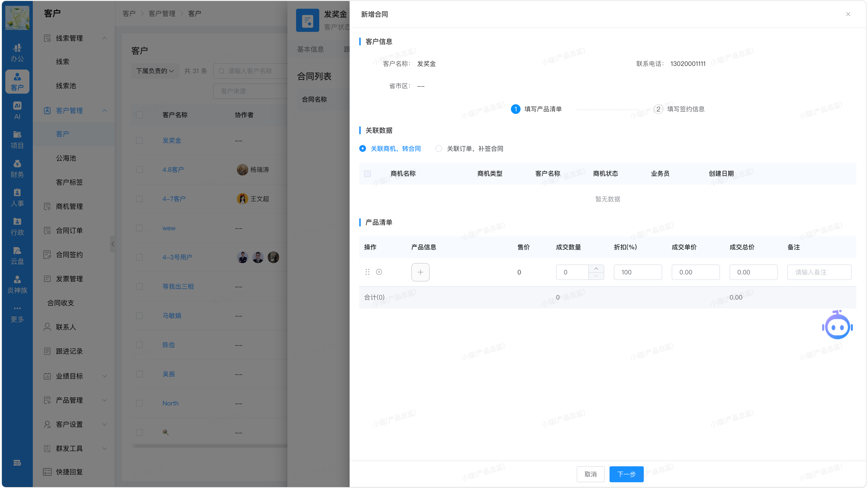Increase 成交数量 with the up stepper arrow
This screenshot has width=868, height=489.
point(596,269)
